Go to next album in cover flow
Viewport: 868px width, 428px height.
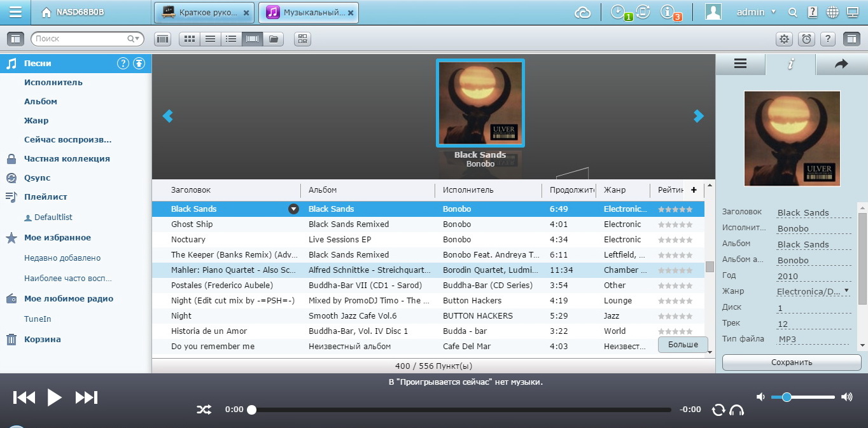[x=699, y=116]
